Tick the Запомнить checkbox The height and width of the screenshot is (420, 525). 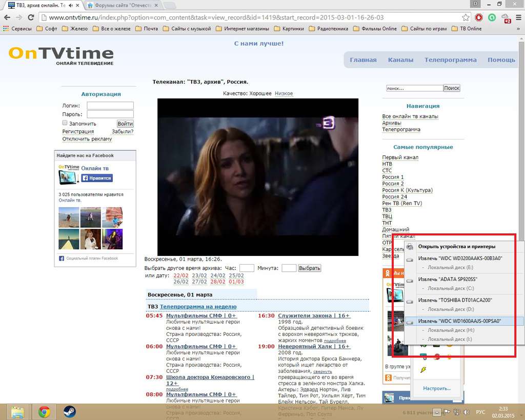(65, 123)
